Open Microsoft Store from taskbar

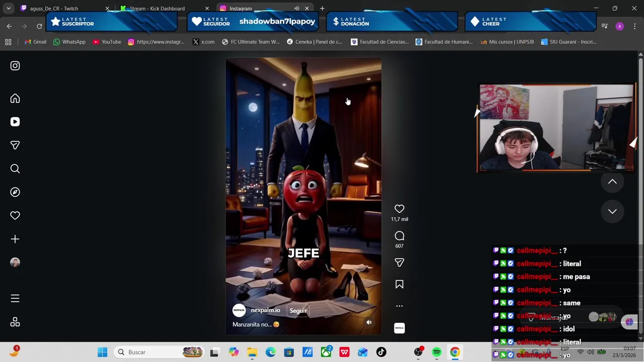tap(289, 352)
